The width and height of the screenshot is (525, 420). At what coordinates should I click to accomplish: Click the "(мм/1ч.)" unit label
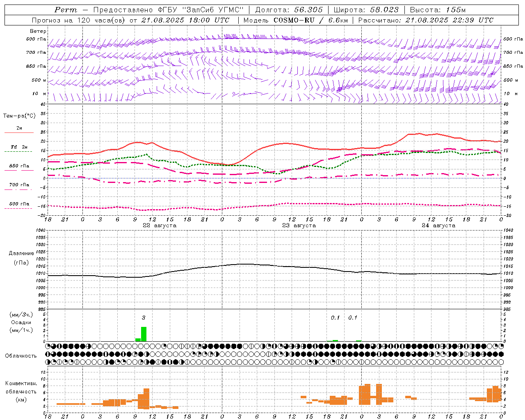click(21, 330)
